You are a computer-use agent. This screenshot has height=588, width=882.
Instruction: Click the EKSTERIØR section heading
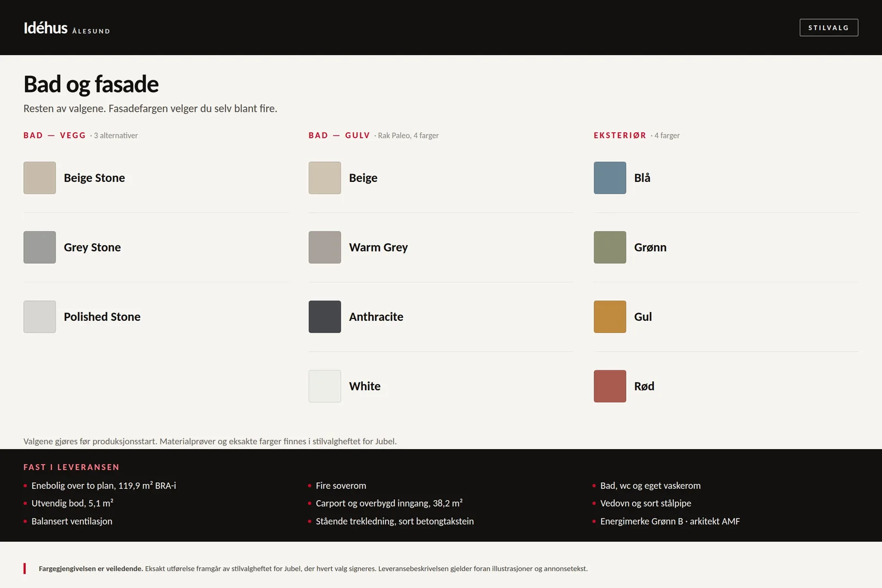click(620, 136)
